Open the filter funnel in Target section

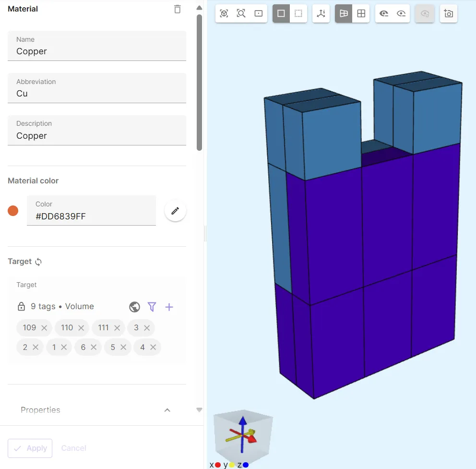coord(152,307)
